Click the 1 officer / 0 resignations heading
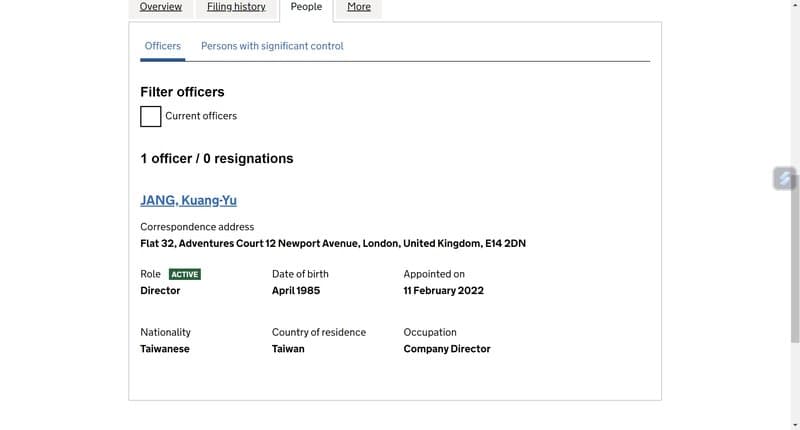800x430 pixels. [x=217, y=159]
